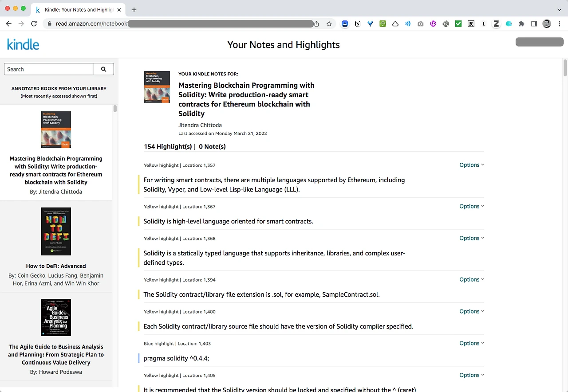Click highlight 'Each Solidity contract/library source file'
This screenshot has height=392, width=568.
tap(278, 326)
